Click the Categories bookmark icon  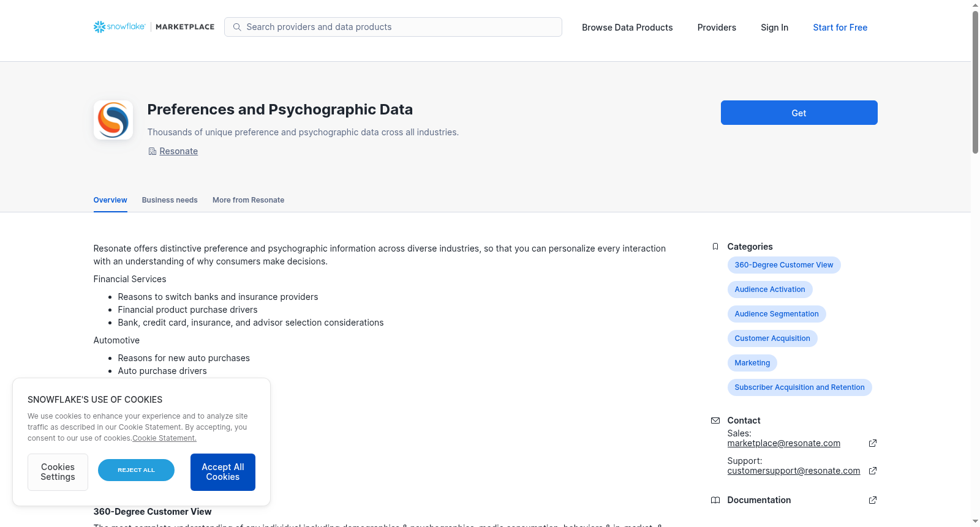coord(715,247)
